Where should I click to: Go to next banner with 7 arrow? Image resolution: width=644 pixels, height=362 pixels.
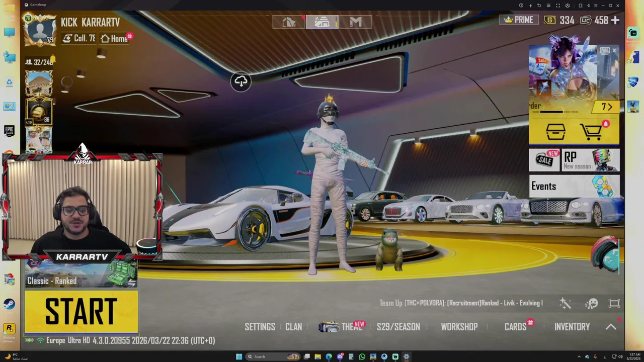point(607,107)
